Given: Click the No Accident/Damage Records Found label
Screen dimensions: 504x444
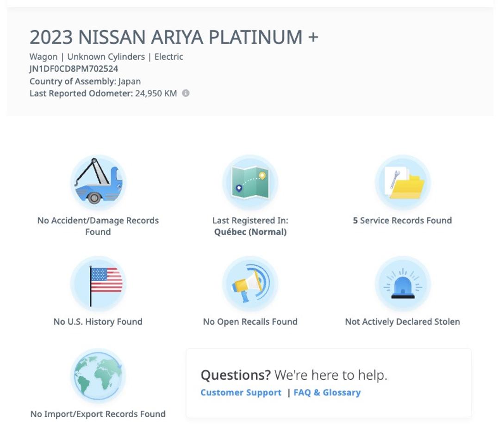Looking at the screenshot, I should [98, 226].
